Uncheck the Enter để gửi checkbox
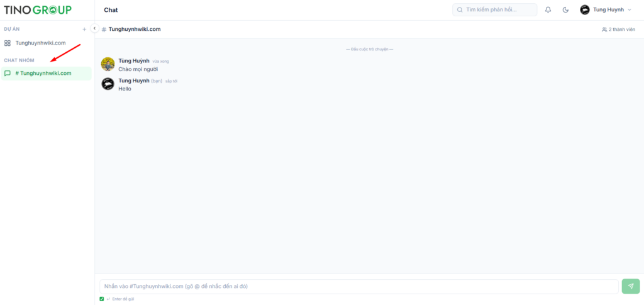The image size is (644, 305). [102, 299]
